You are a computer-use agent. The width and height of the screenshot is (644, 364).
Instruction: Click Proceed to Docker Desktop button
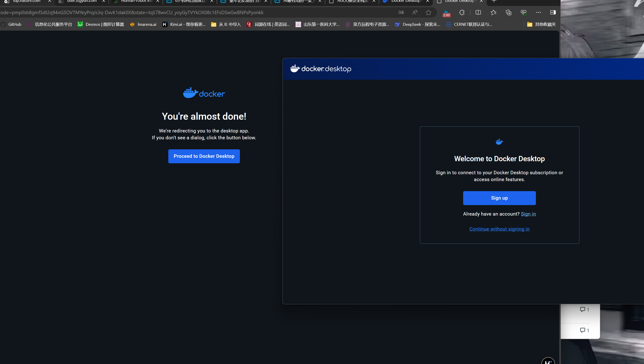[204, 156]
